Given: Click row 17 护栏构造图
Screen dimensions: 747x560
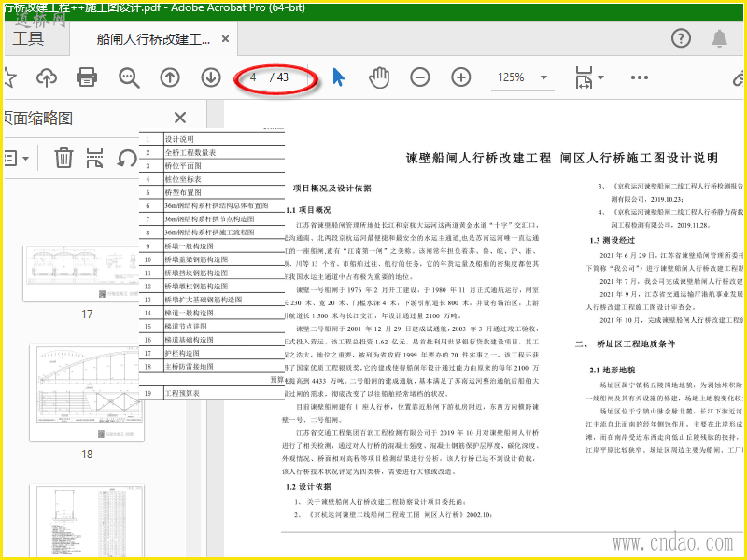Looking at the screenshot, I should (212, 353).
